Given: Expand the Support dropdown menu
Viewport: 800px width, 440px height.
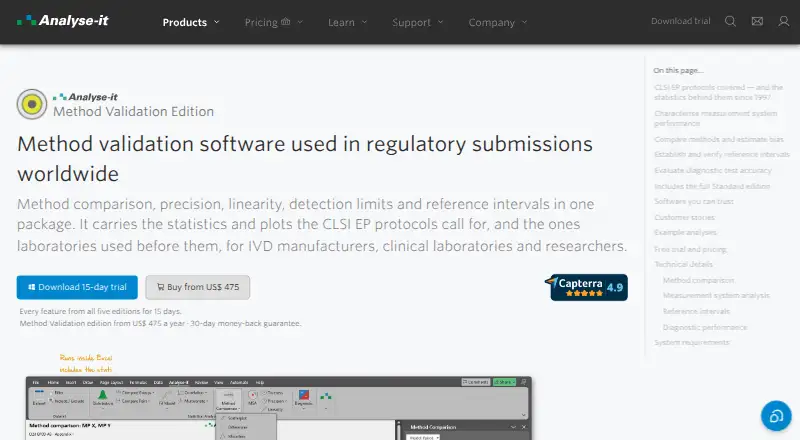Looking at the screenshot, I should pyautogui.click(x=417, y=22).
